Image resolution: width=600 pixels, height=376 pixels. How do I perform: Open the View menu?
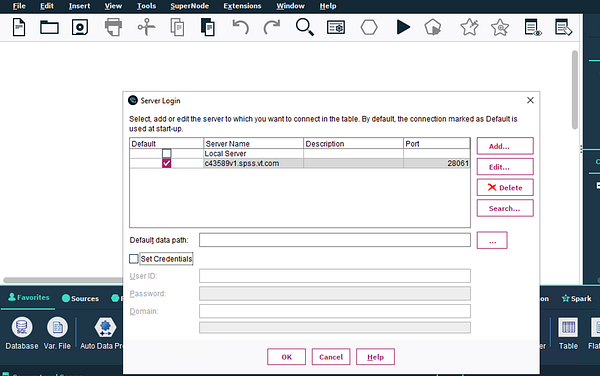(113, 6)
